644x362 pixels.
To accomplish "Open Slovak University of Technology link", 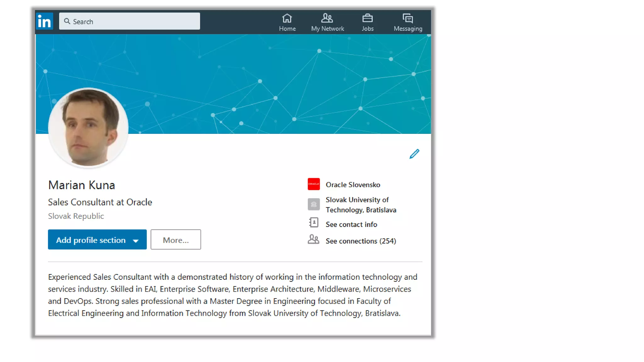I will click(361, 205).
